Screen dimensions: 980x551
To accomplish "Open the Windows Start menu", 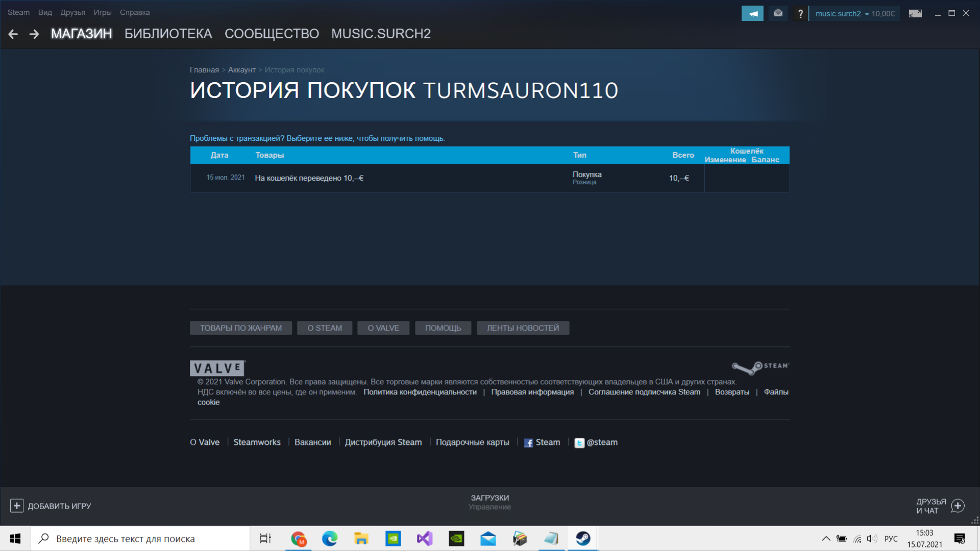I will coord(15,539).
